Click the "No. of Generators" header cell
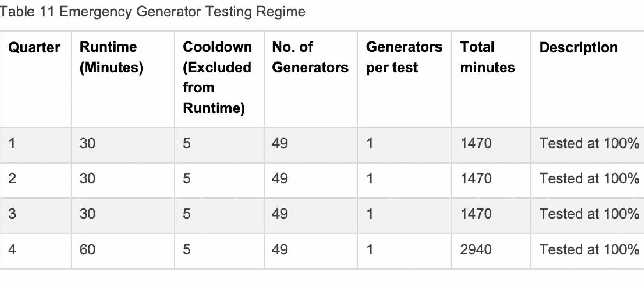The image size is (644, 288). (310, 57)
